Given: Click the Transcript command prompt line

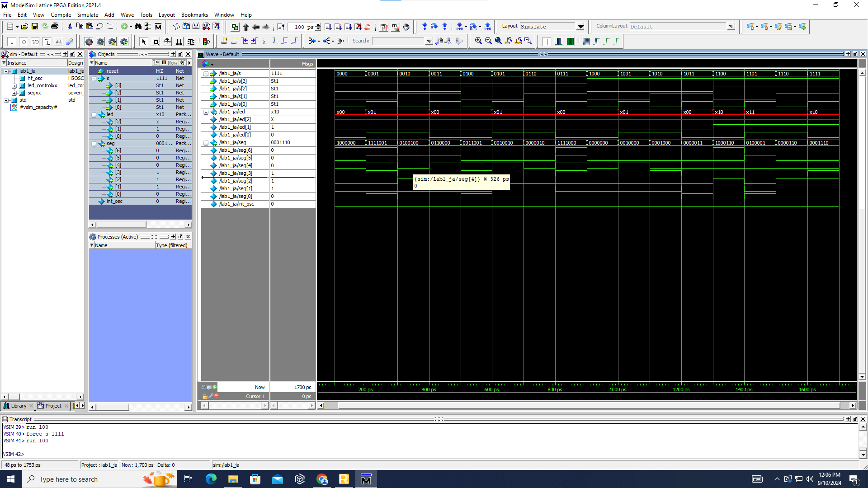Looking at the screenshot, I should coord(429,454).
